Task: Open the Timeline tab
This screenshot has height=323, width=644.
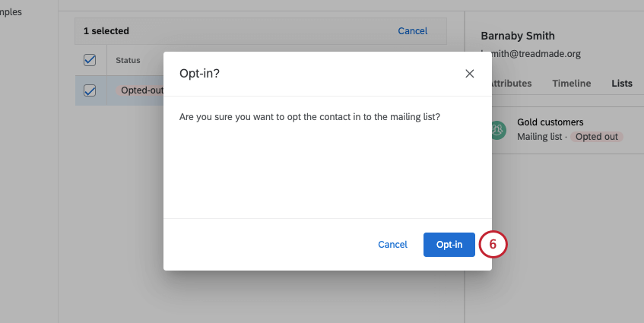Action: pyautogui.click(x=571, y=84)
